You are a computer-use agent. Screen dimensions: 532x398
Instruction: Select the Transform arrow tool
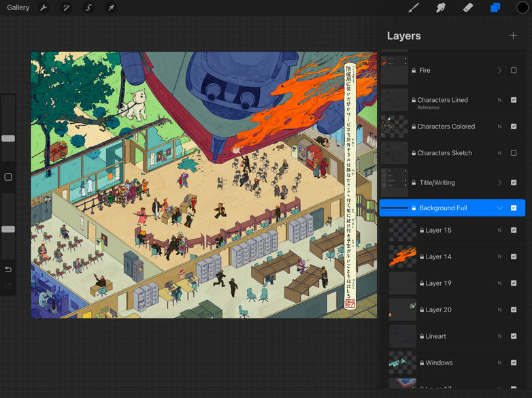point(111,7)
